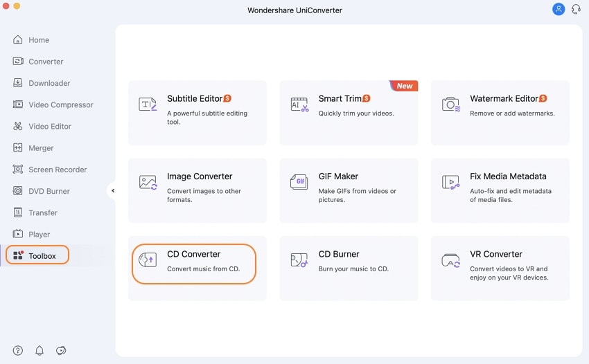589x364 pixels.
Task: Click the CD Burner icon
Action: (299, 260)
